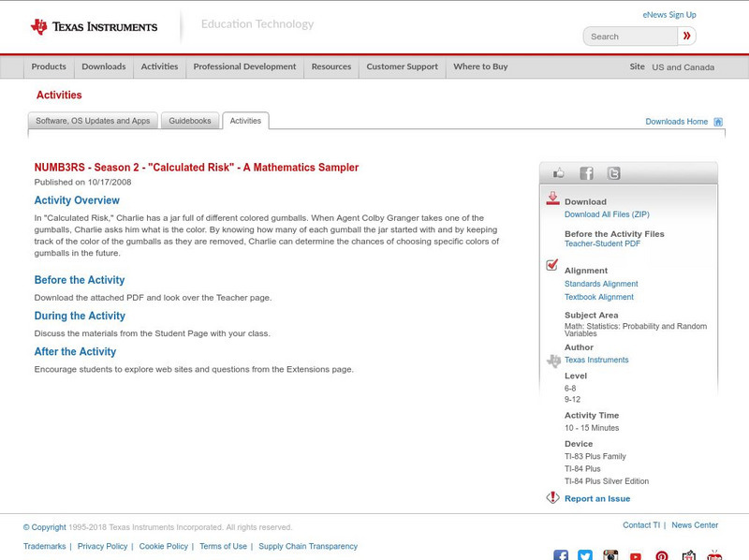Click the Alignment checkmark icon
The image size is (749, 560).
(x=551, y=265)
